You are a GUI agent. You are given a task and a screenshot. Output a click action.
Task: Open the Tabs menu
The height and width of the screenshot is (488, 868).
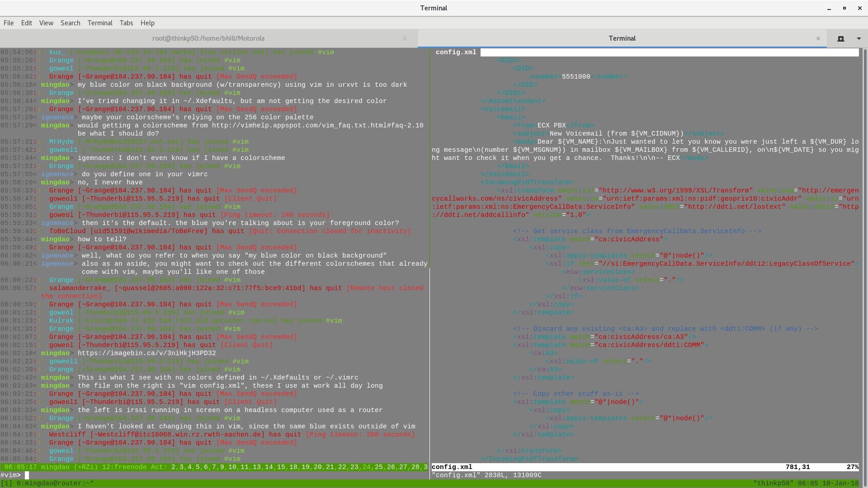[126, 23]
